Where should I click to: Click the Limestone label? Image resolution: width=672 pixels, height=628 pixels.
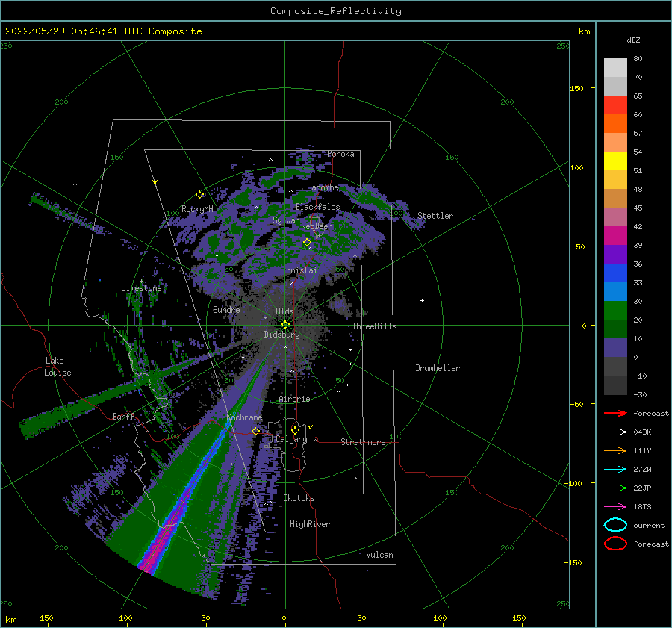pyautogui.click(x=141, y=288)
